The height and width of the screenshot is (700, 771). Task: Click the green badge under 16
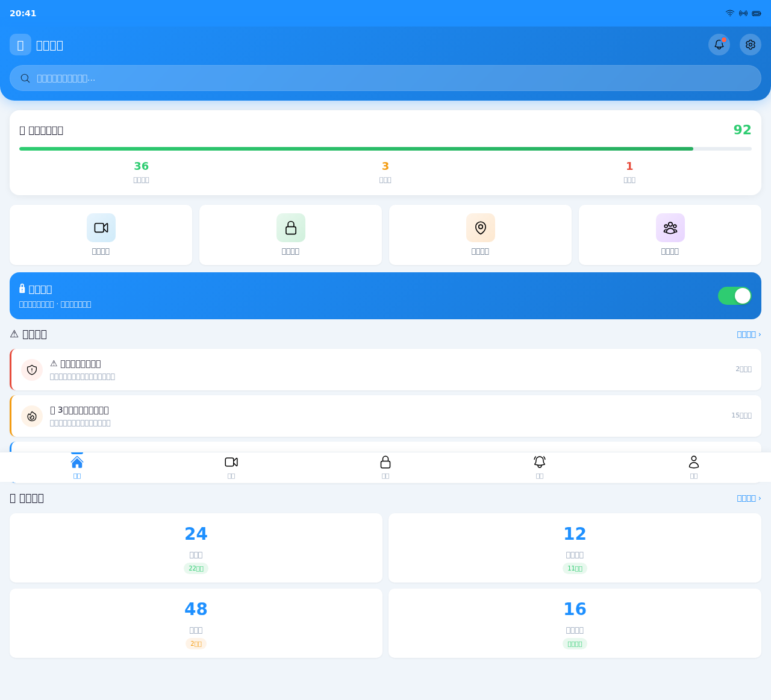pyautogui.click(x=575, y=644)
